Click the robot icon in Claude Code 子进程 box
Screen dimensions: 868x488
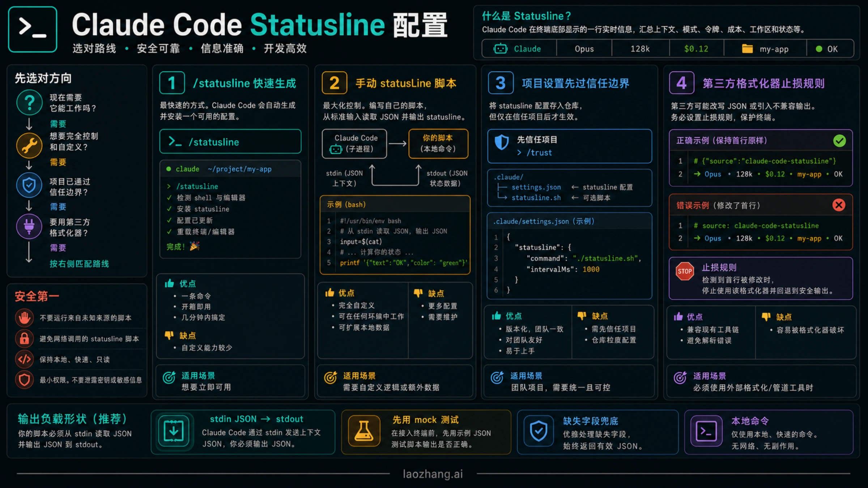(336, 149)
